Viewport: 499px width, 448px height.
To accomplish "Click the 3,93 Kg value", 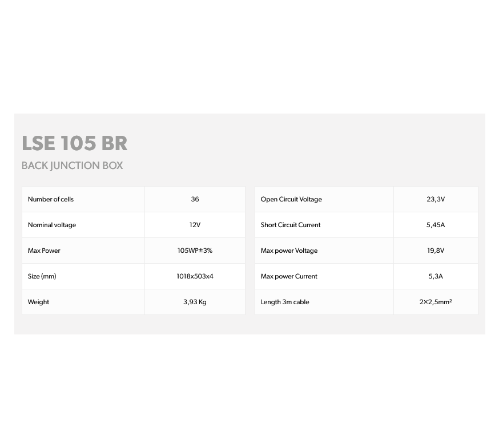I will pos(195,302).
